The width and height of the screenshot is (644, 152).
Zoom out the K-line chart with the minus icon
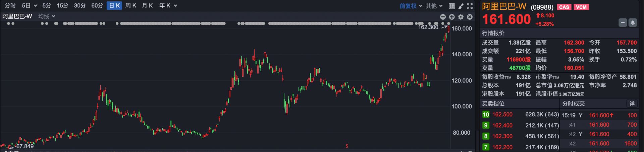click(x=443, y=17)
